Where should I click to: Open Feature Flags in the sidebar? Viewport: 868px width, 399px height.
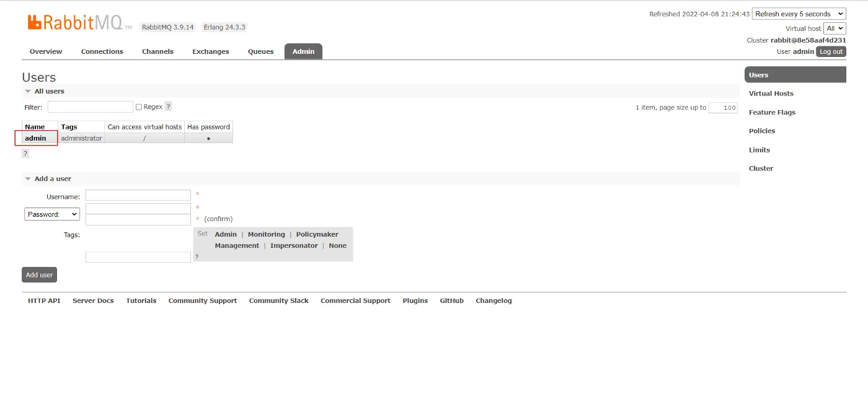pos(772,112)
